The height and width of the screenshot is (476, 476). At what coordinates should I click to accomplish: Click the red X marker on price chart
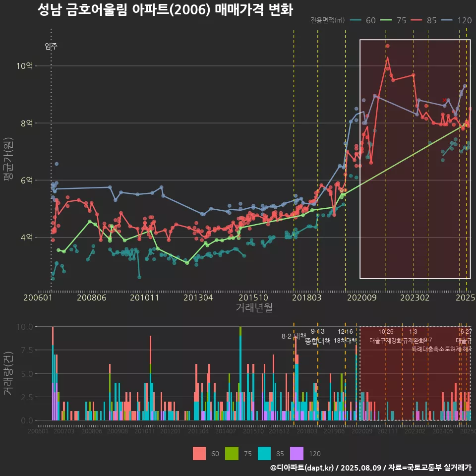pos(444,100)
